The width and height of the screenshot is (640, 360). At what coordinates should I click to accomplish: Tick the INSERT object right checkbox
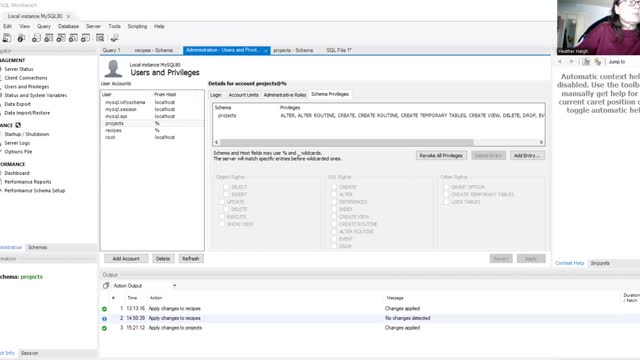tap(226, 194)
